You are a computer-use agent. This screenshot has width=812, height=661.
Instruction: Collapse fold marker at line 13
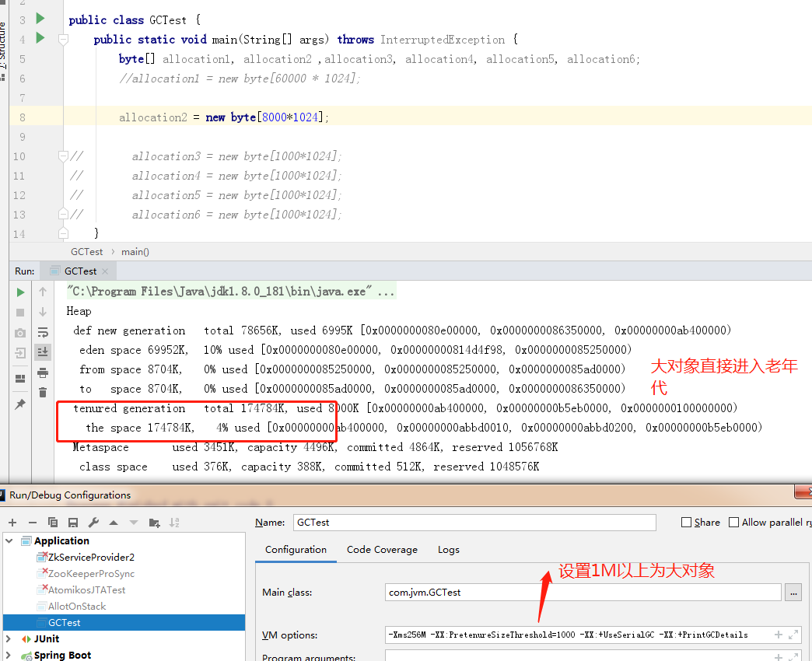coord(63,214)
